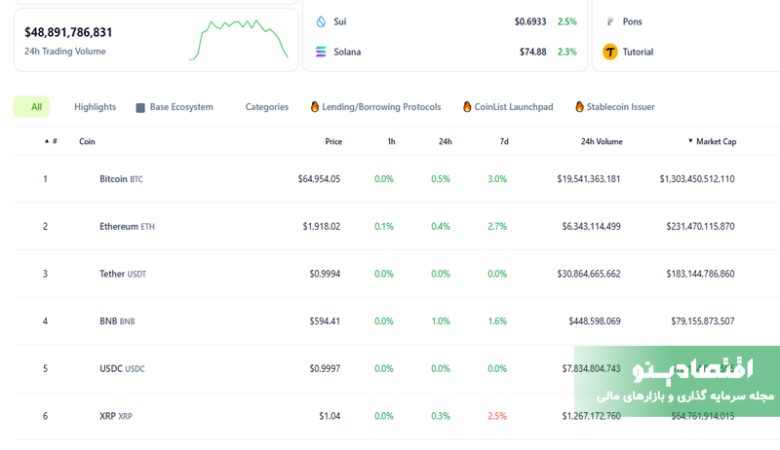Click the fire icon beside CoinList Launchpad
This screenshot has width=780, height=450.
(467, 106)
